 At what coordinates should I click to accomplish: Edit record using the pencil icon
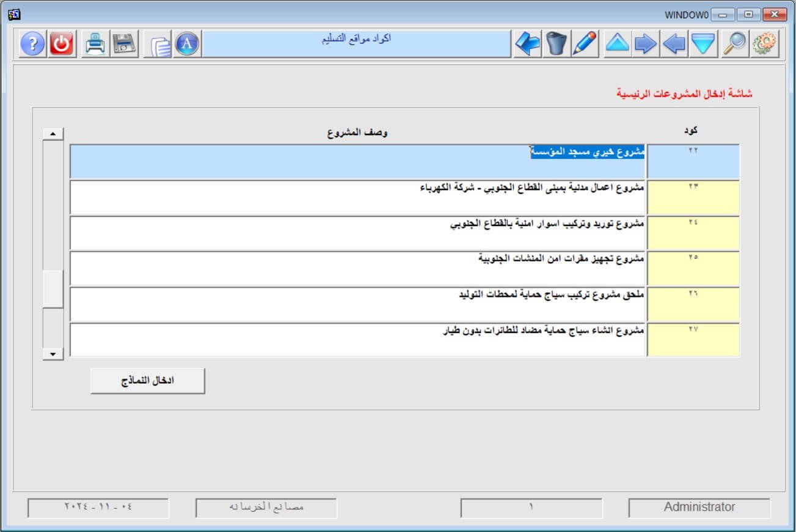point(585,44)
